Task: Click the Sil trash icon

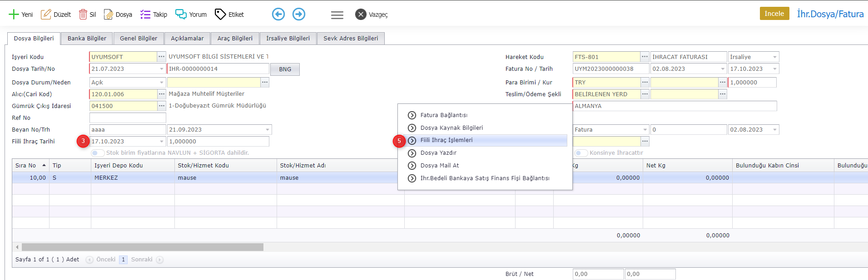Action: click(83, 15)
